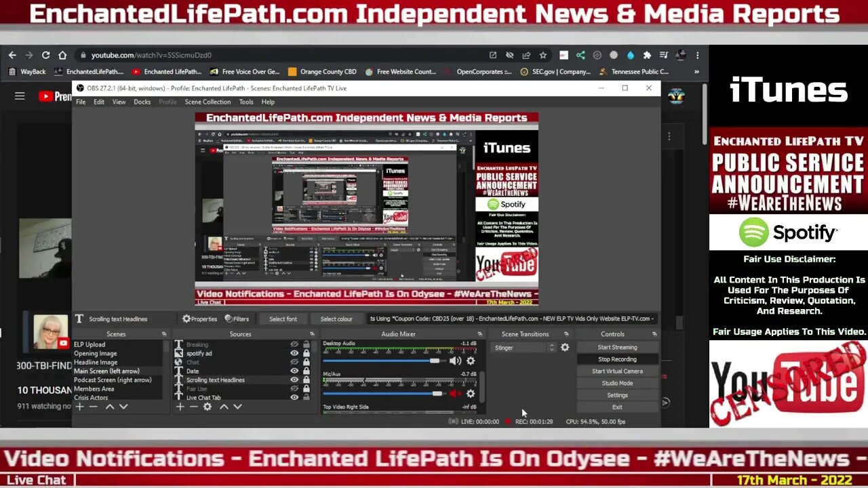
Task: Move scene down with arrow icon
Action: (x=123, y=407)
